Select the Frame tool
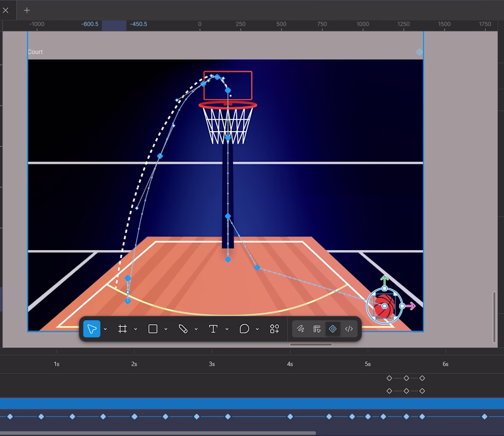This screenshot has height=436, width=504. (122, 329)
